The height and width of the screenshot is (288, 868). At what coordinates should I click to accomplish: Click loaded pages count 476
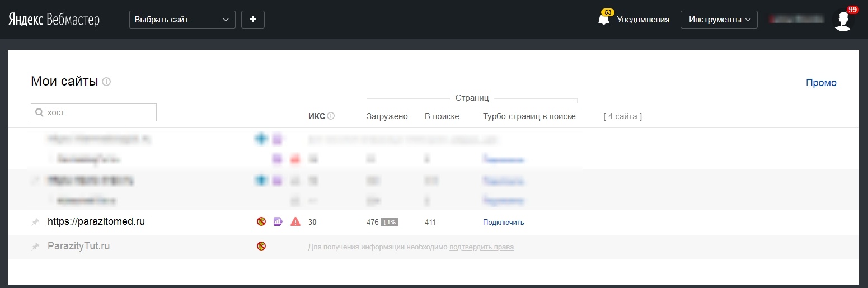coord(373,222)
